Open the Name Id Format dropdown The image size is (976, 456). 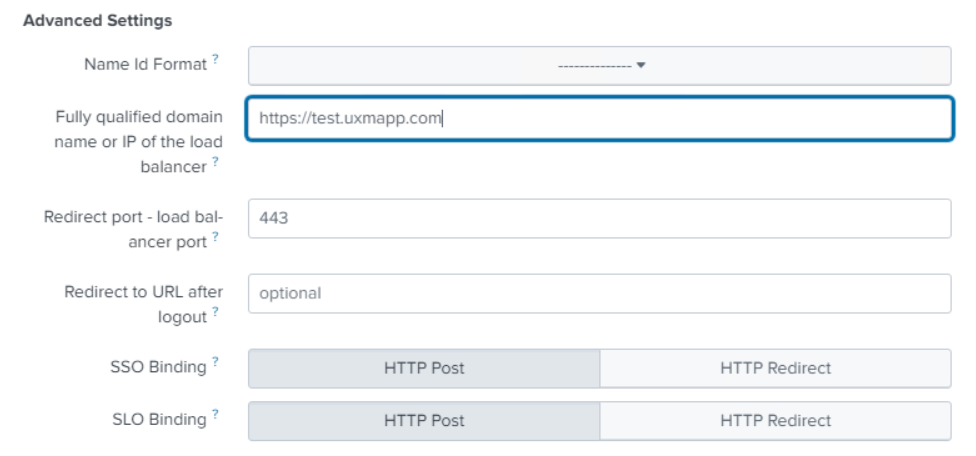599,66
